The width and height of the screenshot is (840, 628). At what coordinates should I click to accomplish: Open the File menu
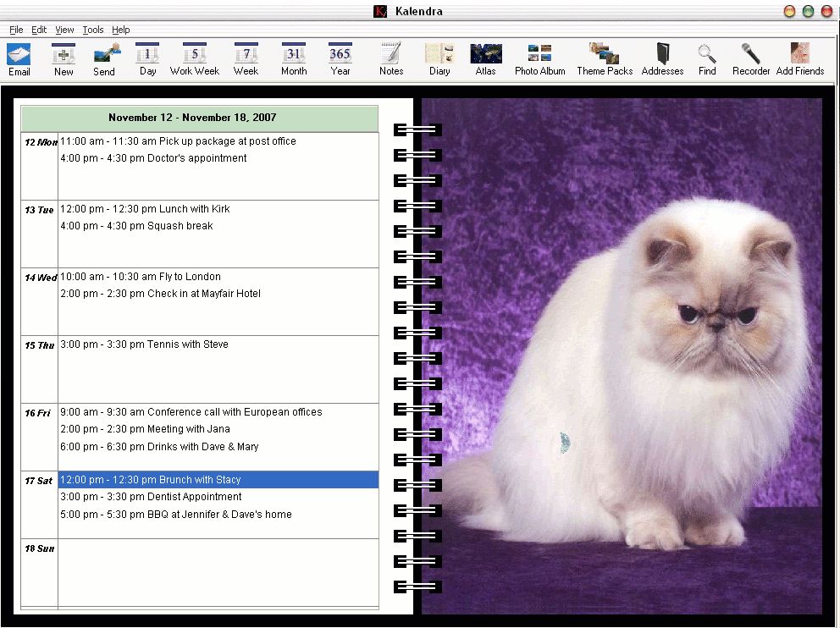click(x=16, y=30)
